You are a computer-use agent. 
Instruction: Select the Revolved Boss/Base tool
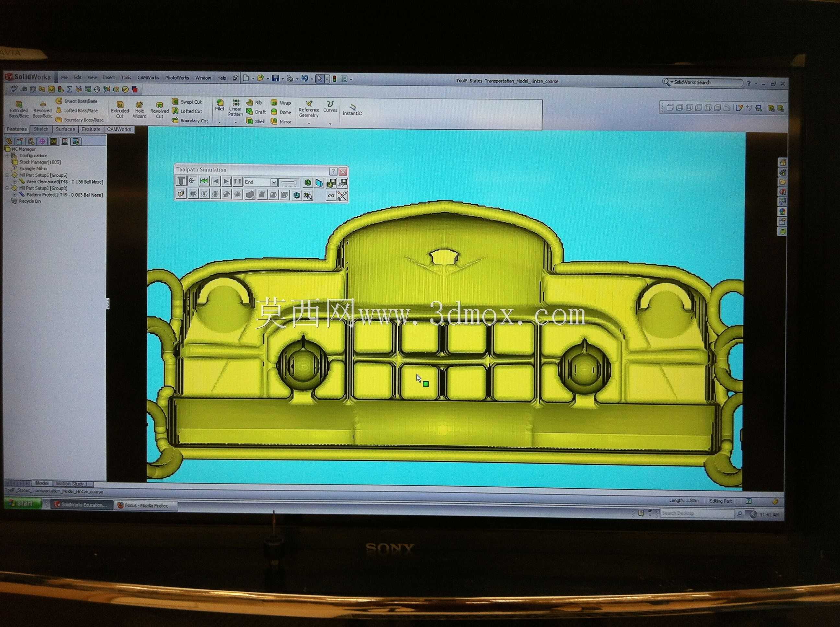point(42,109)
